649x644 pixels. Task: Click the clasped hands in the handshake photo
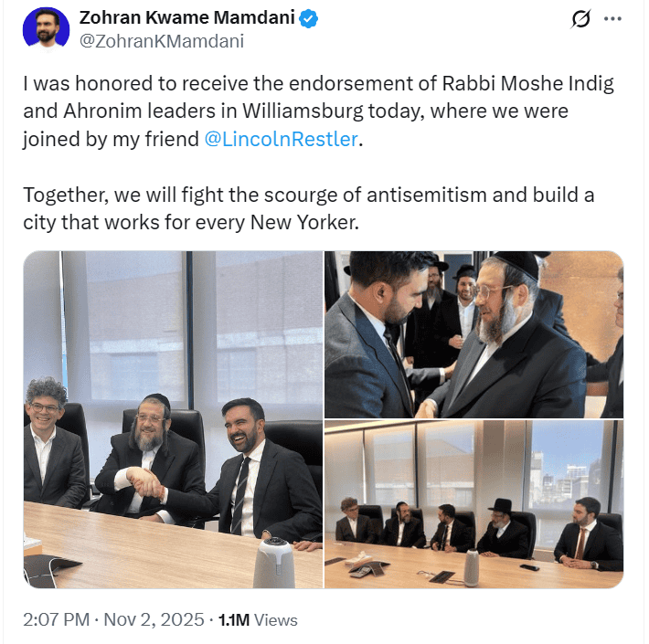tap(144, 483)
